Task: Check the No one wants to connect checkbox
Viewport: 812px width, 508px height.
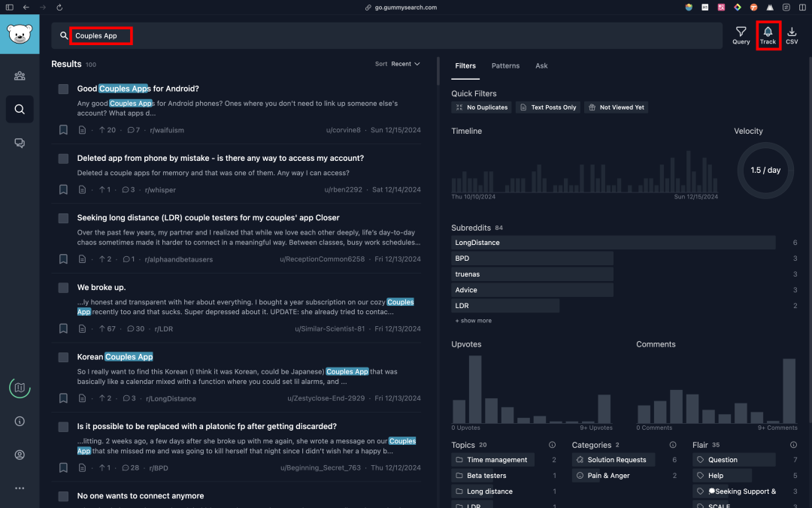Action: (x=63, y=496)
